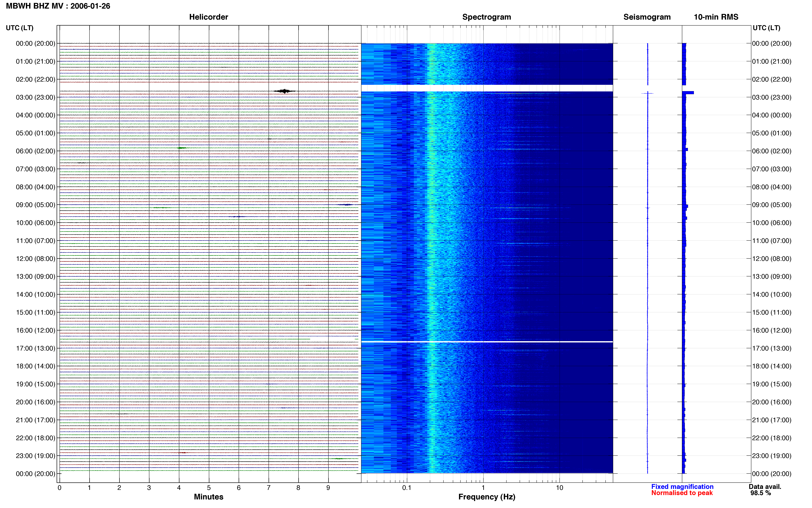Click the right '10:00 (06:00)' time label
Viewport: 812px width, 508px height.
tap(772, 222)
